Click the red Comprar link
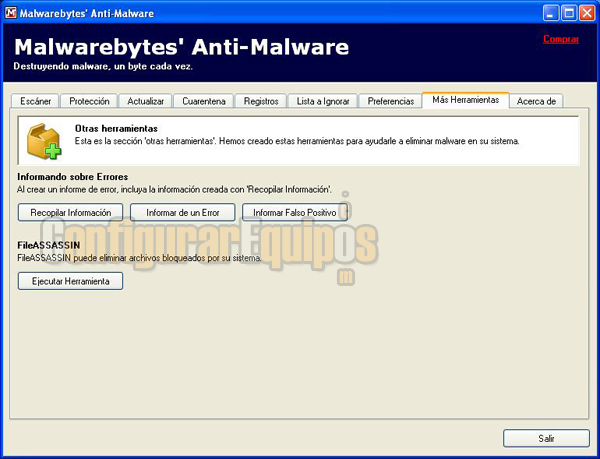Viewport: 600px width, 459px height. point(561,39)
